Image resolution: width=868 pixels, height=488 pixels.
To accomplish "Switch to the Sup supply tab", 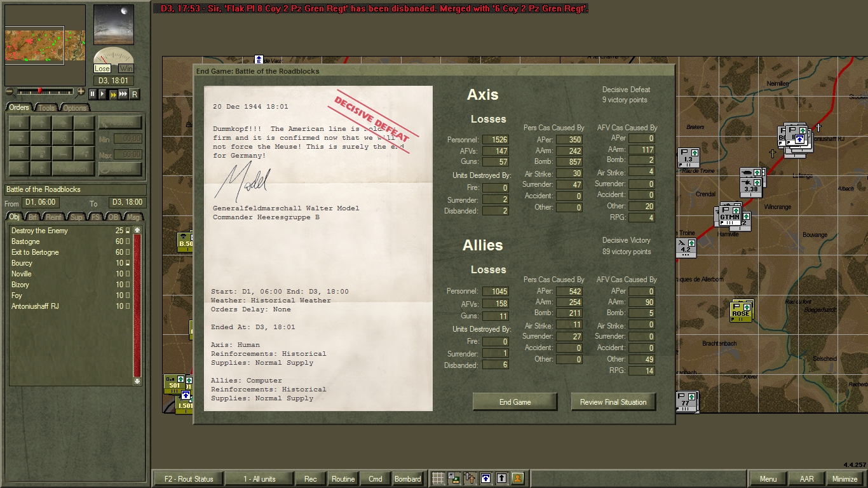I will pyautogui.click(x=77, y=217).
